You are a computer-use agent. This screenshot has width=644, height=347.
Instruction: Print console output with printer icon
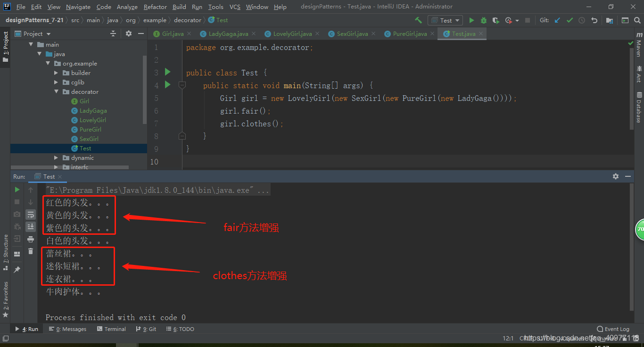click(x=31, y=239)
